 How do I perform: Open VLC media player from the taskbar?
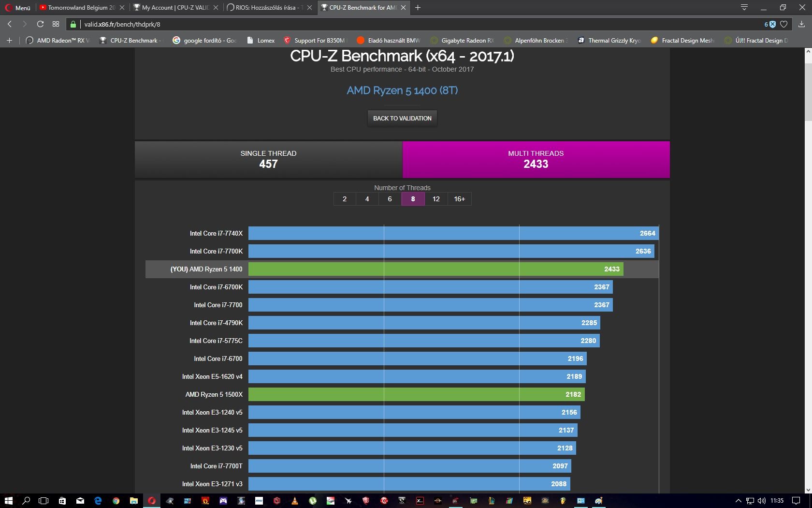click(294, 501)
